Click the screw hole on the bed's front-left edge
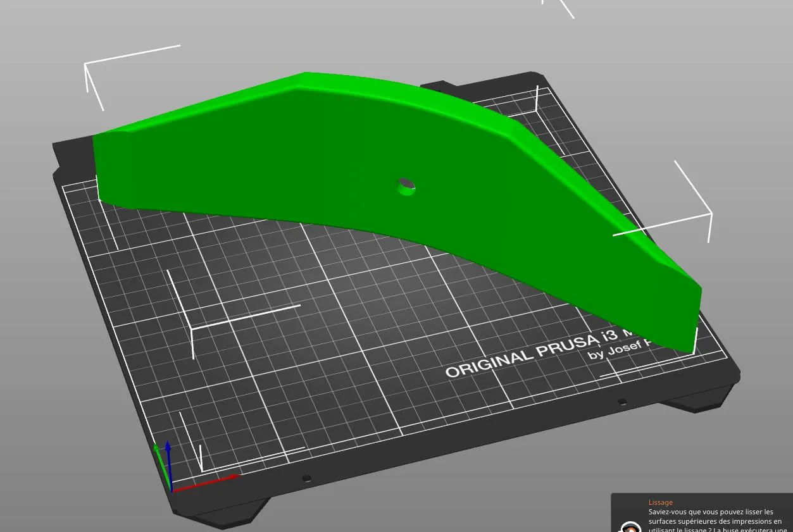Viewport: 793px width, 532px height. tap(306, 478)
